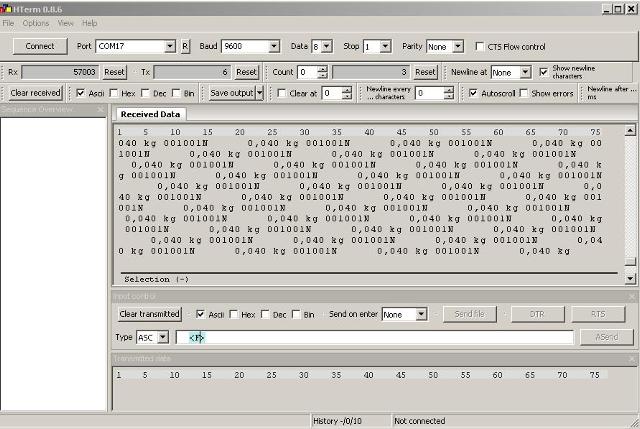Image resolution: width=640 pixels, height=429 pixels.
Task: Enable received Dec checkbox
Action: coord(145,93)
